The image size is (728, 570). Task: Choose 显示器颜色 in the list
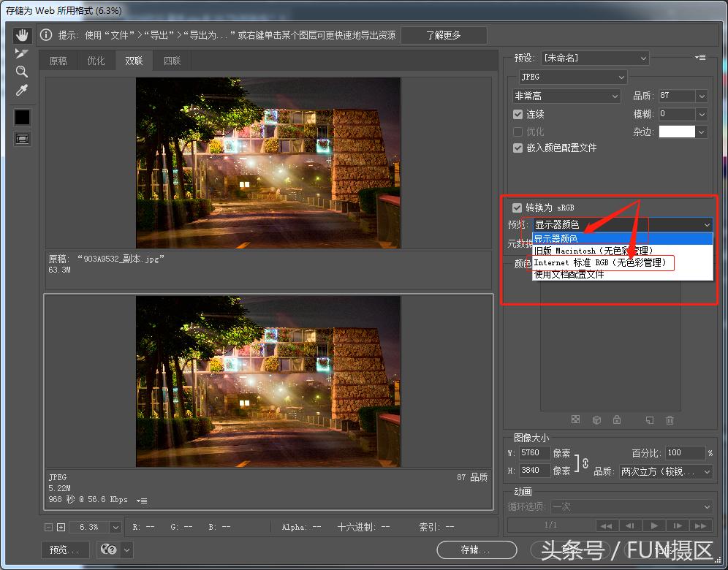pos(622,238)
